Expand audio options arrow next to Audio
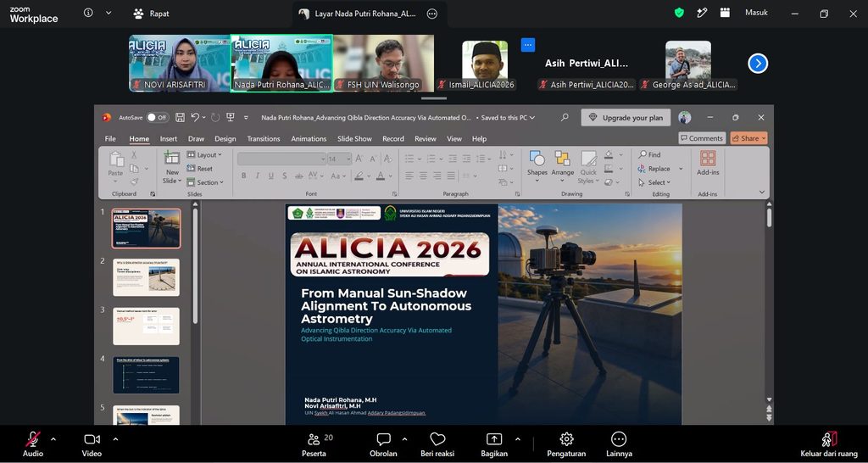The height and width of the screenshot is (463, 868). coord(53,439)
